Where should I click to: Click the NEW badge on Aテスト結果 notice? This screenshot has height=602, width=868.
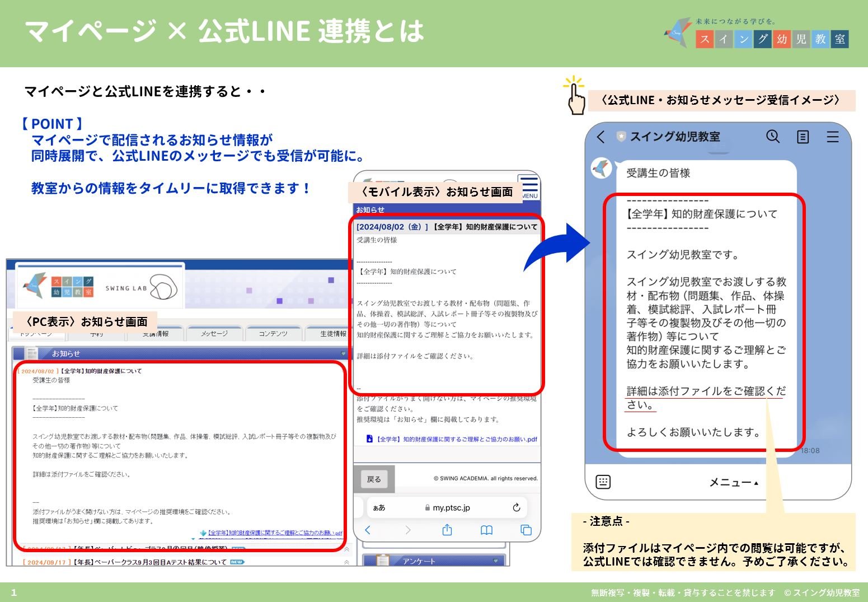(237, 562)
